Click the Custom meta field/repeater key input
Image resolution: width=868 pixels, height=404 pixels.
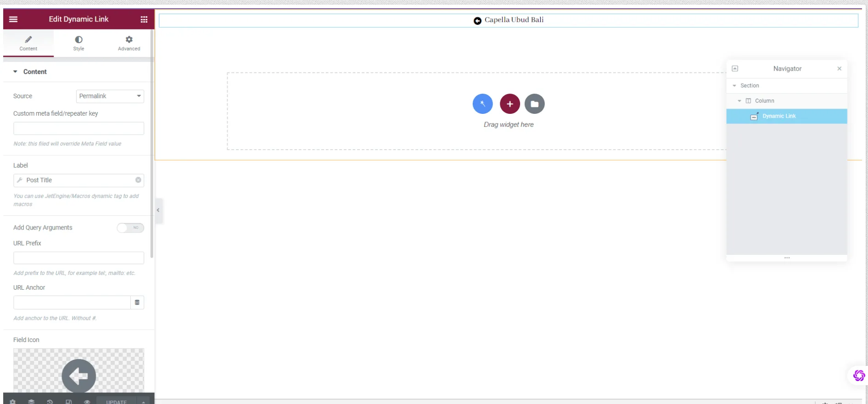78,128
